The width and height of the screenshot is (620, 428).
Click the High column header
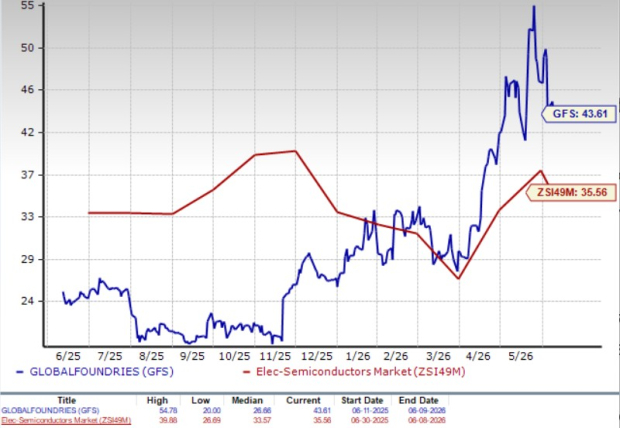157,400
